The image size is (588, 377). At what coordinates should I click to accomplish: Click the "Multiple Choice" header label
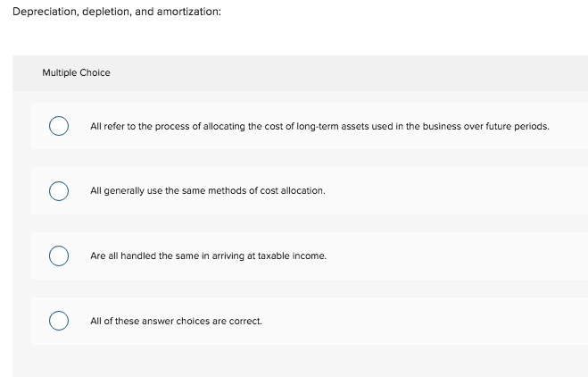(76, 72)
